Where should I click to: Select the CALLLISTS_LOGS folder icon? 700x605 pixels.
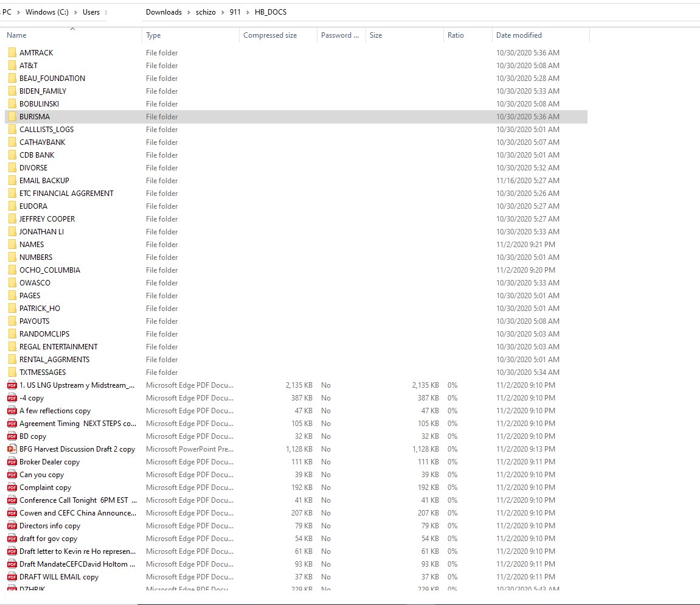(12, 130)
